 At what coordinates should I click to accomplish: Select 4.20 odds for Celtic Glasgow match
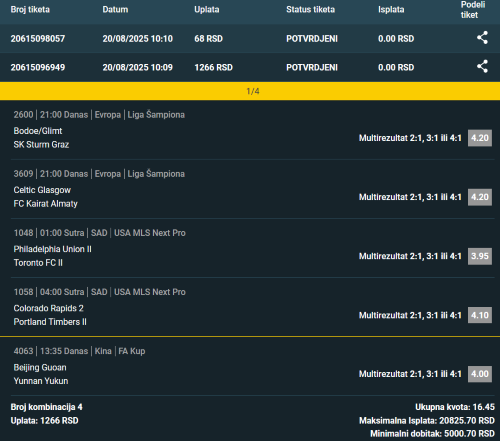click(480, 197)
